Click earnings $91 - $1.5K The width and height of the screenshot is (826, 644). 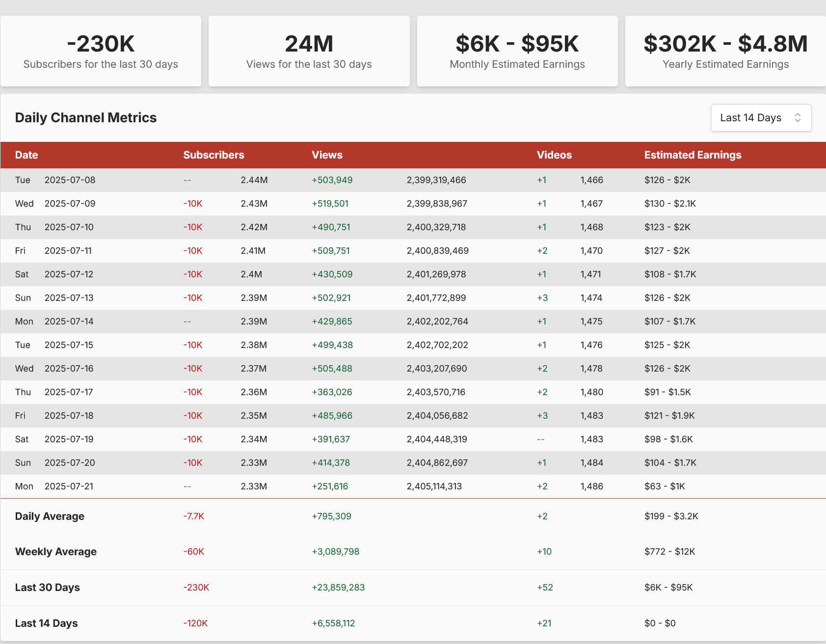[x=667, y=392]
